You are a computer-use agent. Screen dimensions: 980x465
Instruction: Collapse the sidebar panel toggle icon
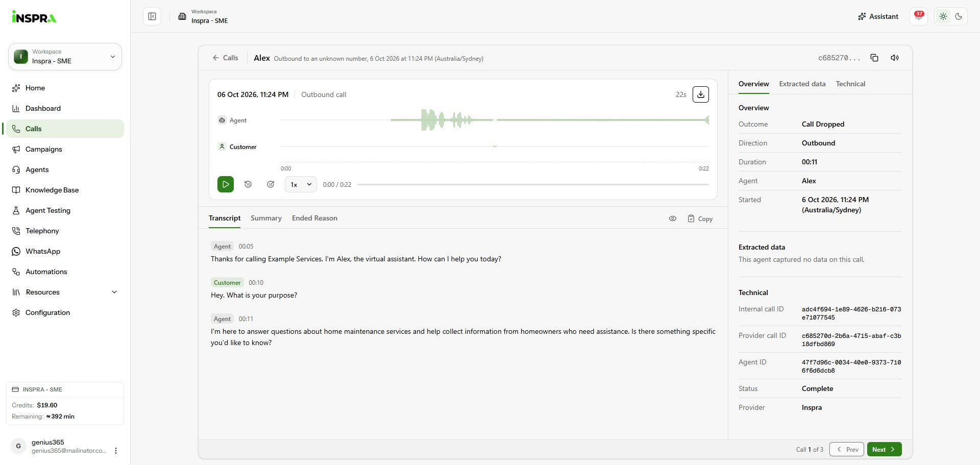click(x=152, y=16)
